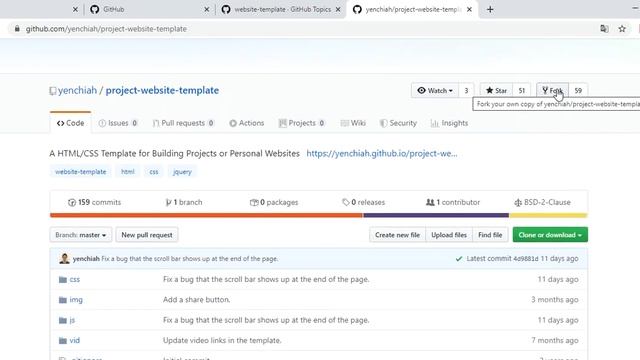View the 59 forks count
The height and width of the screenshot is (360, 640).
coord(578,91)
